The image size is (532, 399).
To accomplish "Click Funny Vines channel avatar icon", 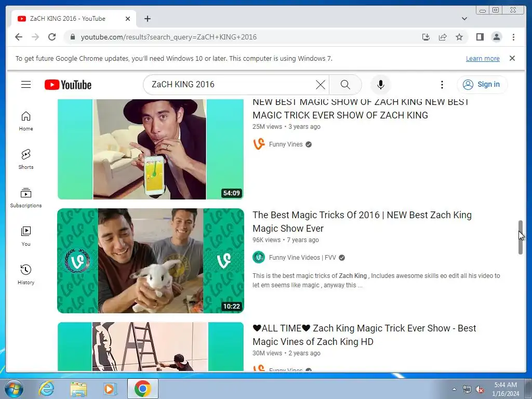I will [259, 144].
